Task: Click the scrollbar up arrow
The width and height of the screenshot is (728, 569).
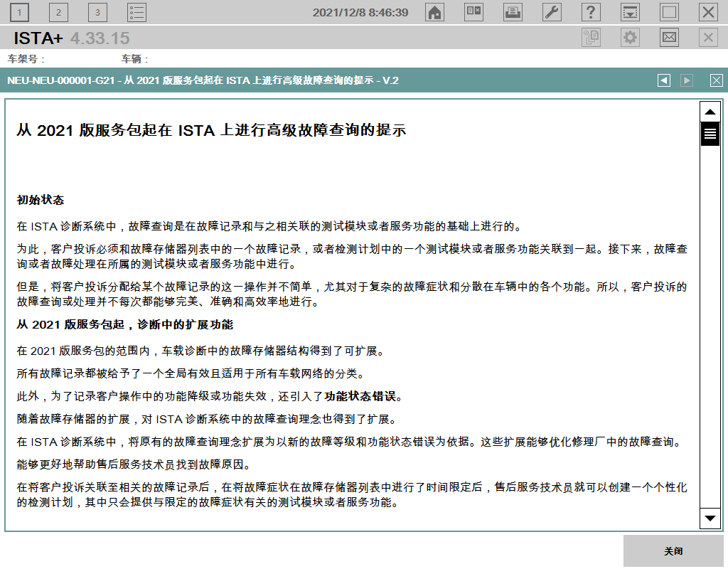Action: pos(710,112)
